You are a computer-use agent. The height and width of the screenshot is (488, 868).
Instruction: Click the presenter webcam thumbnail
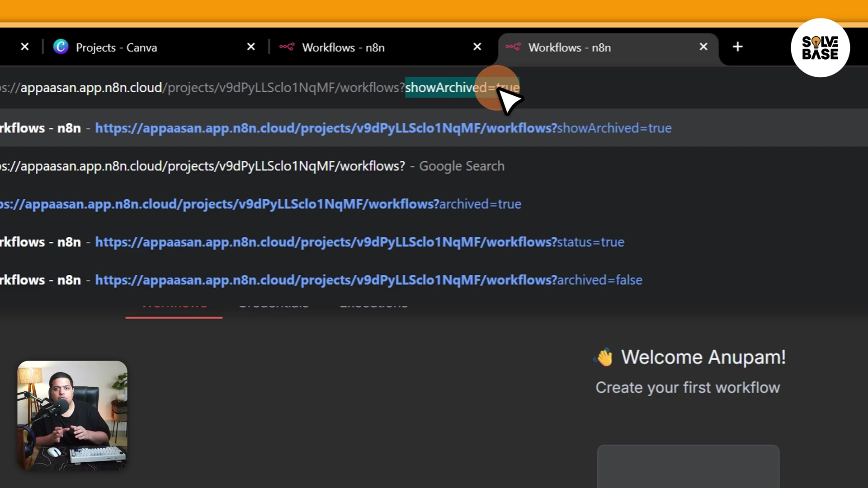(72, 415)
